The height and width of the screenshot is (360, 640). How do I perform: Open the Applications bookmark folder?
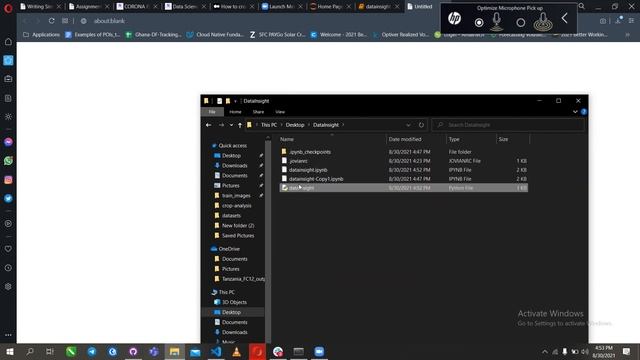click(41, 35)
